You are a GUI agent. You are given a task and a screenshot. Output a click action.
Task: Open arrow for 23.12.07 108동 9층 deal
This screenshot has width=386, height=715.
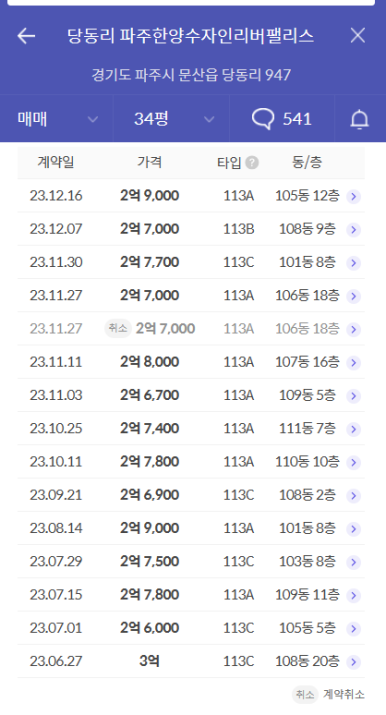(354, 230)
